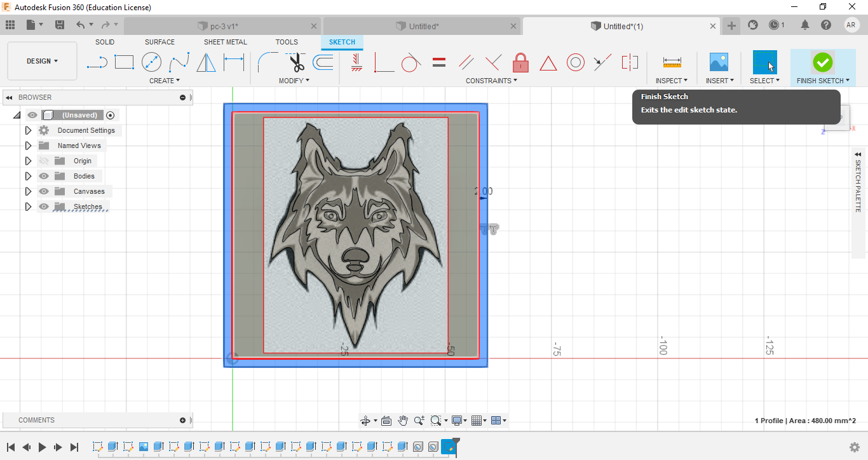Screen dimensions: 868x460
Task: Open the CREATE dropdown menu
Action: (x=165, y=81)
